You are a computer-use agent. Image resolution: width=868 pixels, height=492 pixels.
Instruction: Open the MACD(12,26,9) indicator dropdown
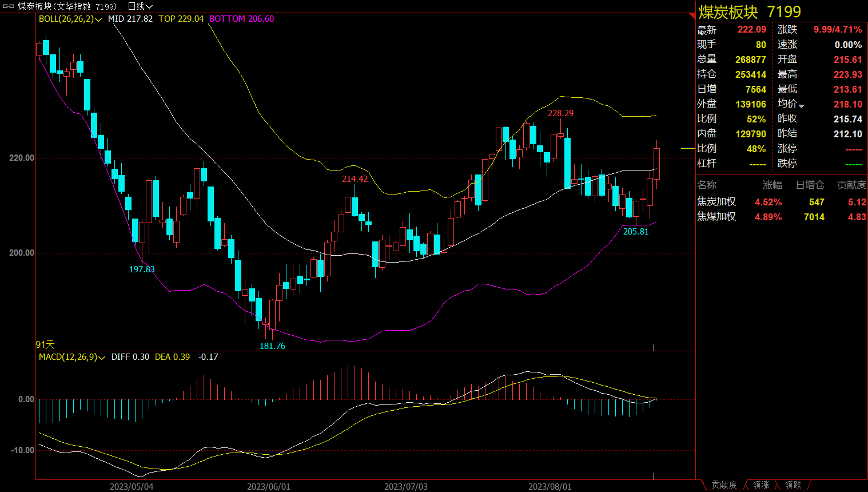point(71,357)
